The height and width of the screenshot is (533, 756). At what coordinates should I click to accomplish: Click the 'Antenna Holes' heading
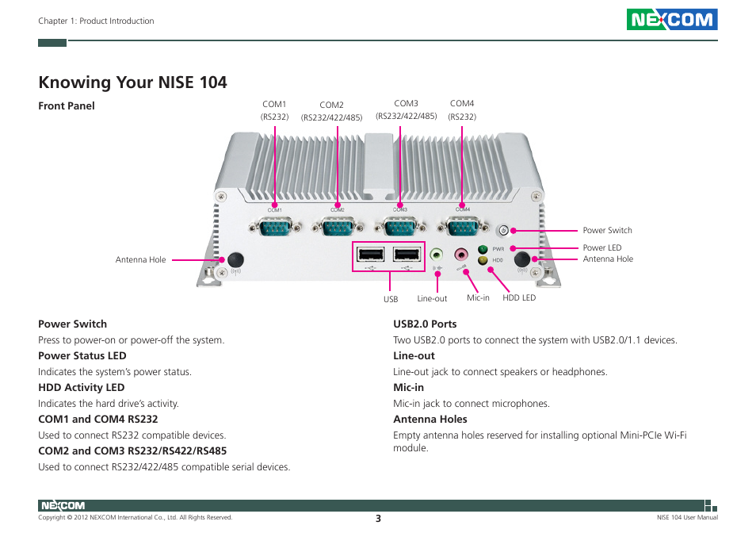430,419
